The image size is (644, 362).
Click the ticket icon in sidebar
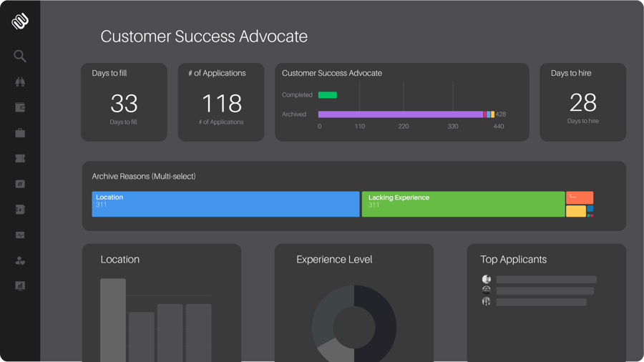pos(20,159)
